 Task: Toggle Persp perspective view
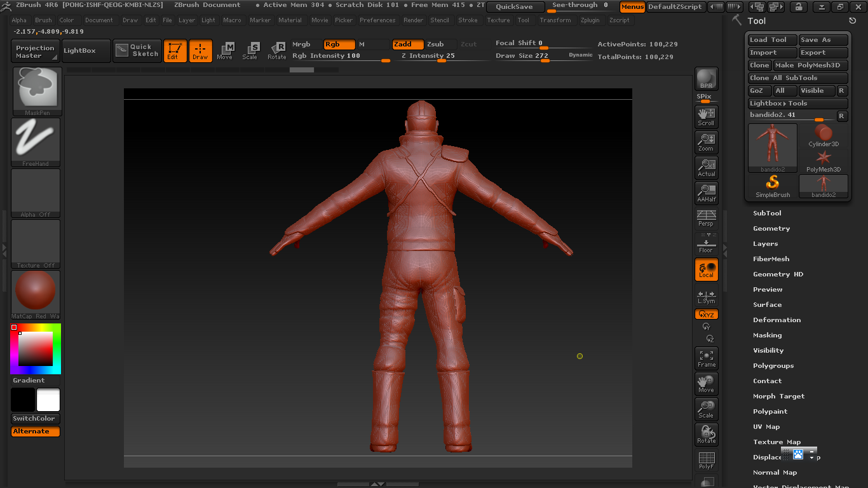point(706,218)
